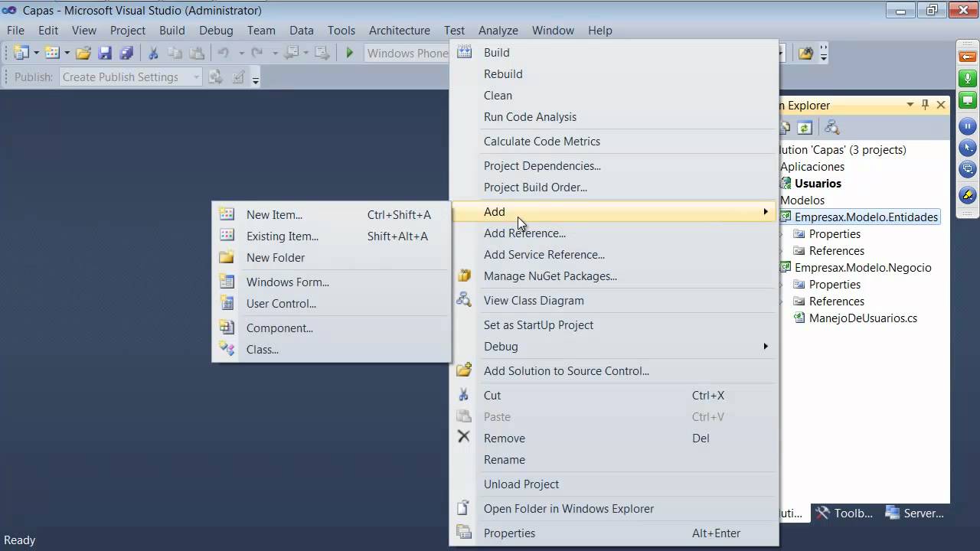Click the Add New Item toolbar icon
The height and width of the screenshot is (551, 980).
(x=52, y=53)
